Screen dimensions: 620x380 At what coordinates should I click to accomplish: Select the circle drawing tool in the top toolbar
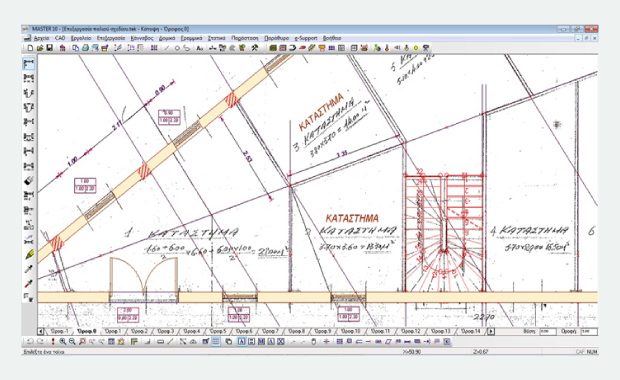(177, 48)
